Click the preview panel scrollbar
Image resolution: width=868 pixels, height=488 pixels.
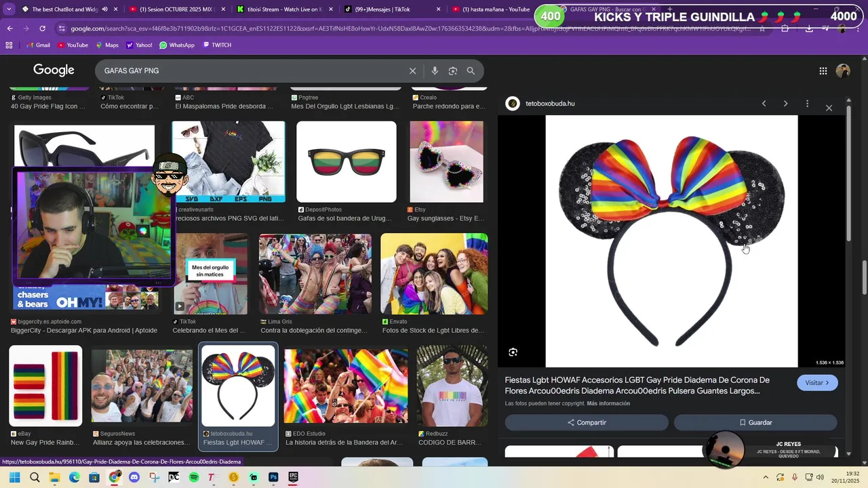[848, 173]
